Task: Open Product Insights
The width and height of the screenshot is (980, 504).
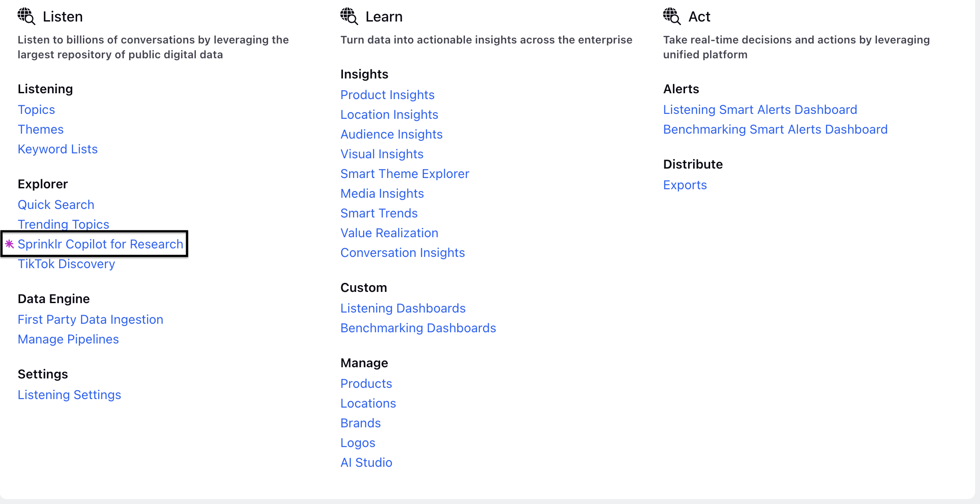Action: pyautogui.click(x=387, y=95)
